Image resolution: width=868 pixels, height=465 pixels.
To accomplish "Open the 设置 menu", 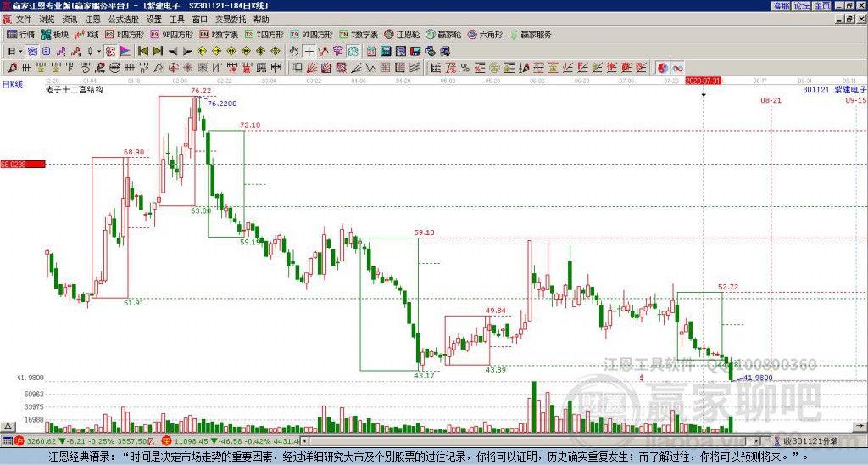I will 154,20.
